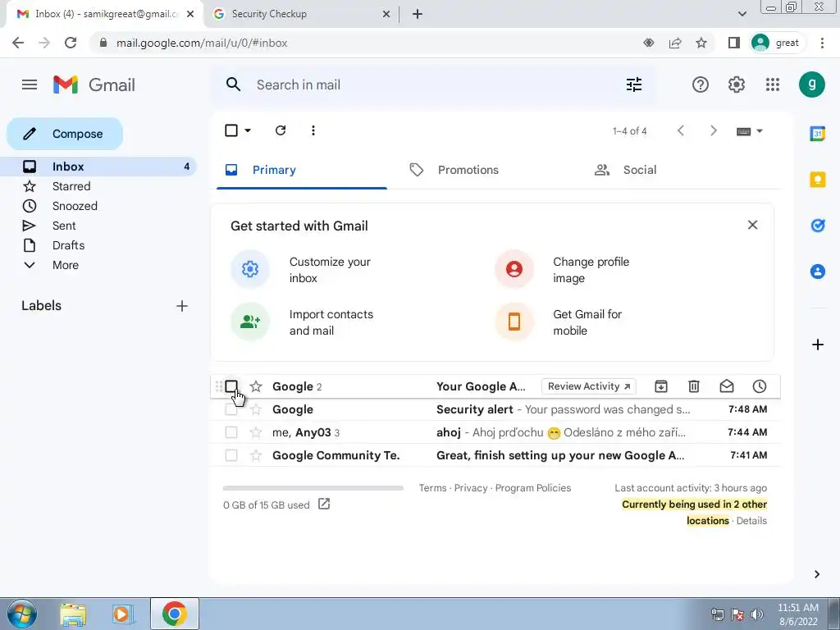The image size is (840, 630).
Task: Star the ahoj conversation
Action: pyautogui.click(x=256, y=432)
